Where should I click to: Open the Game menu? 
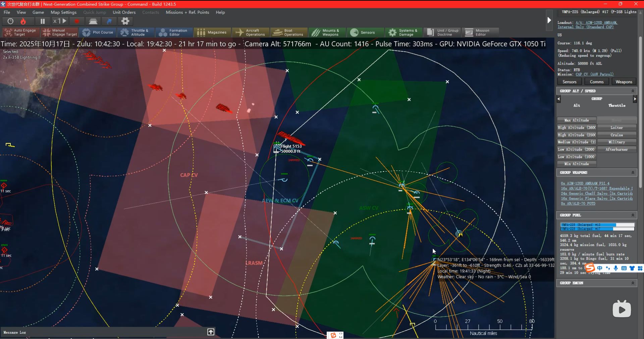click(x=38, y=12)
